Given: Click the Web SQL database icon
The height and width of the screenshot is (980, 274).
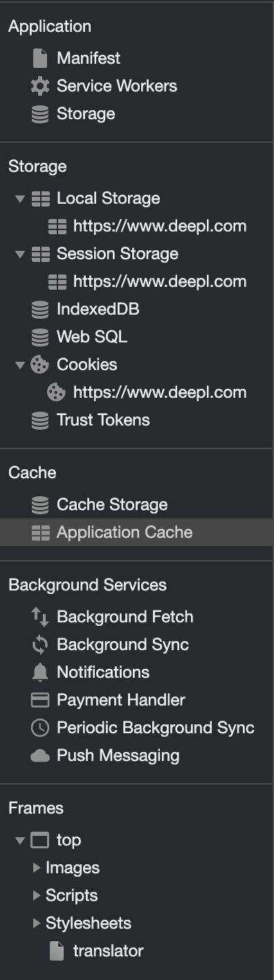Looking at the screenshot, I should [40, 337].
